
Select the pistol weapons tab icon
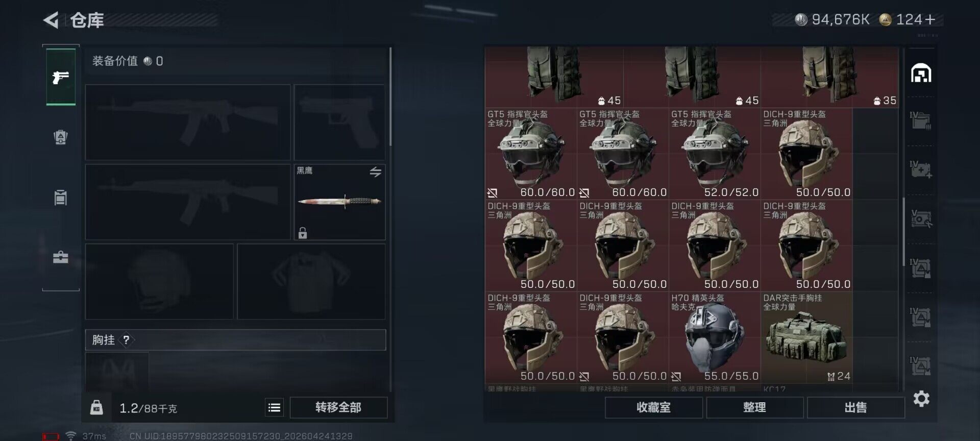61,77
